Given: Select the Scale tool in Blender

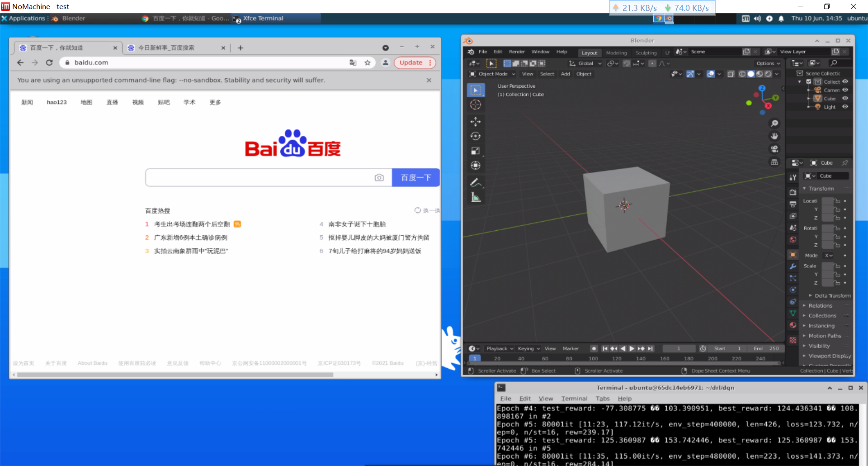Looking at the screenshot, I should pyautogui.click(x=476, y=151).
